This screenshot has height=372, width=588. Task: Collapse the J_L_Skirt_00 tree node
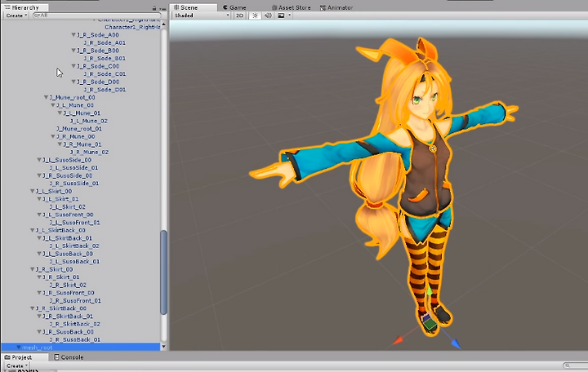(33, 191)
